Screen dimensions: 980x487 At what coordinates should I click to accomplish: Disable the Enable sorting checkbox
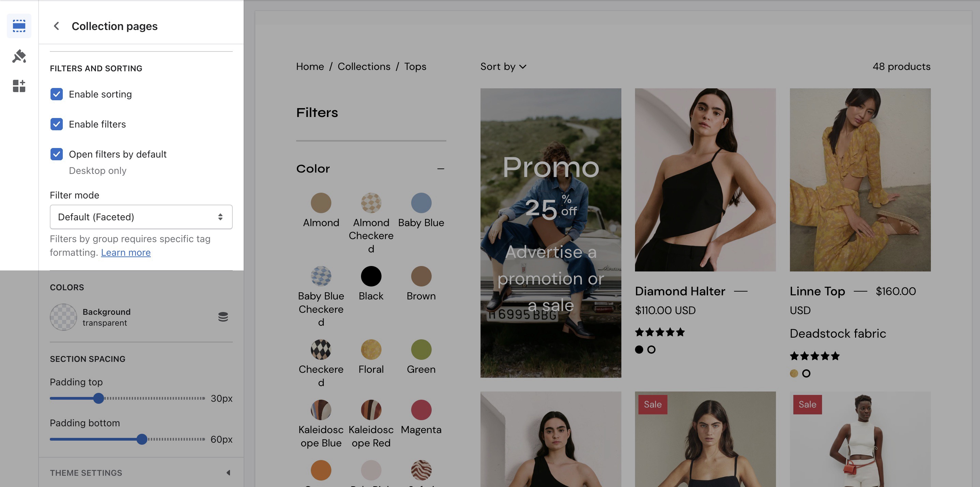(x=57, y=94)
